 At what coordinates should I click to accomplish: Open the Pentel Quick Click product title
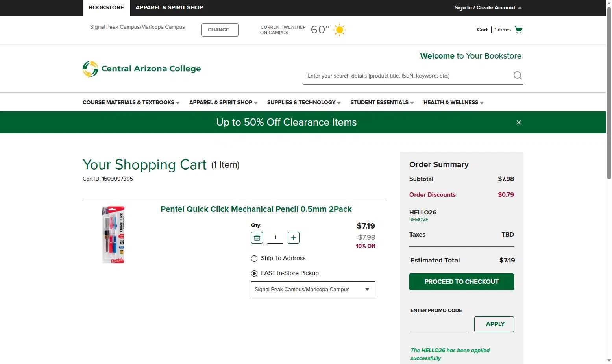coord(256,209)
